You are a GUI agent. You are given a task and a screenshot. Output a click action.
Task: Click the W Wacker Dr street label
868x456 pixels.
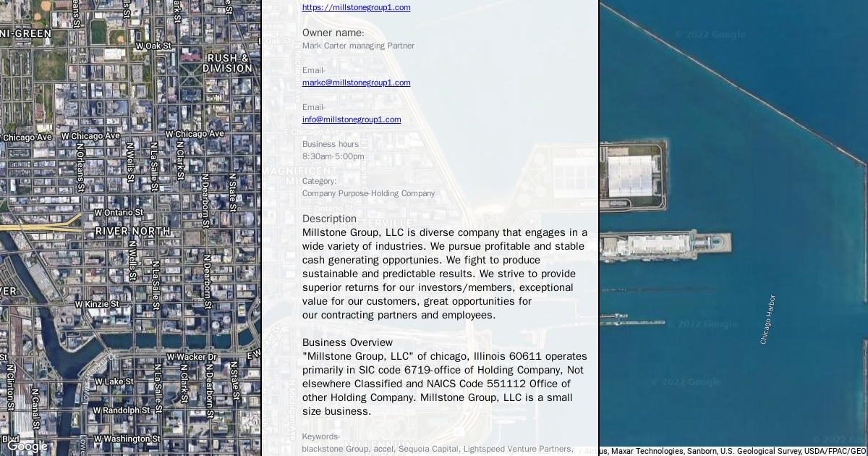coord(192,357)
